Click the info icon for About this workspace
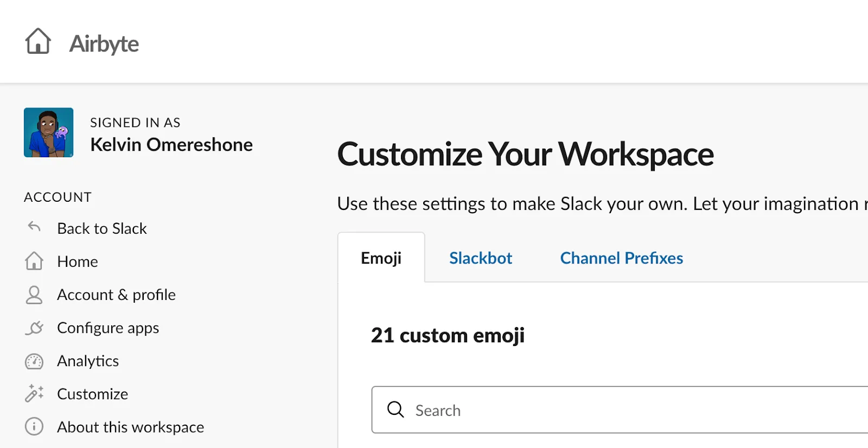This screenshot has width=868, height=448. coord(34,427)
